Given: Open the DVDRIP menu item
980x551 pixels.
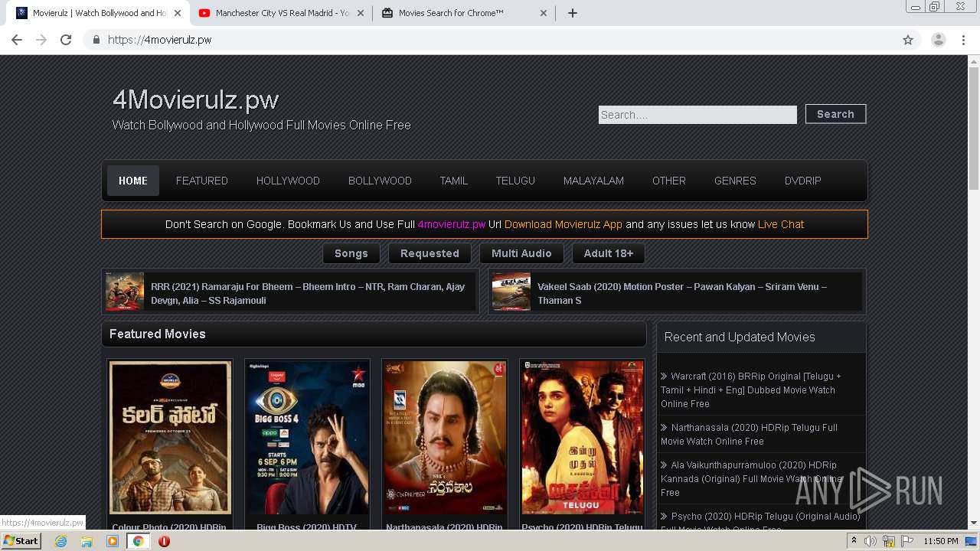Looking at the screenshot, I should [802, 181].
